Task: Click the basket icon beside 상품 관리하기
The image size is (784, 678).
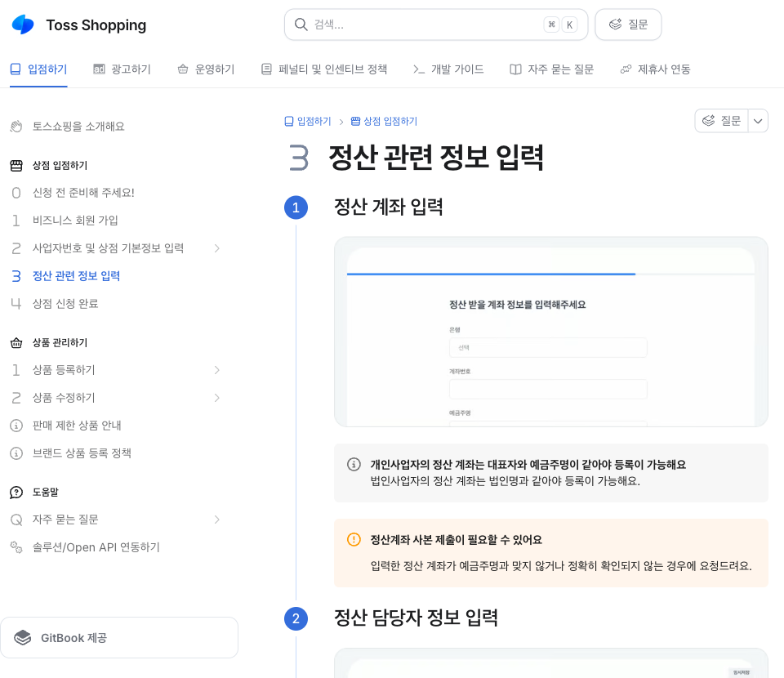Action: pyautogui.click(x=16, y=343)
